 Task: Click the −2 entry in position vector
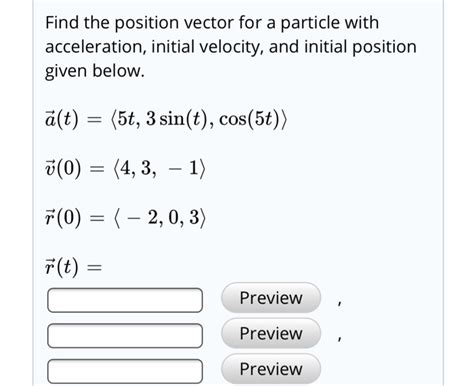(x=142, y=217)
